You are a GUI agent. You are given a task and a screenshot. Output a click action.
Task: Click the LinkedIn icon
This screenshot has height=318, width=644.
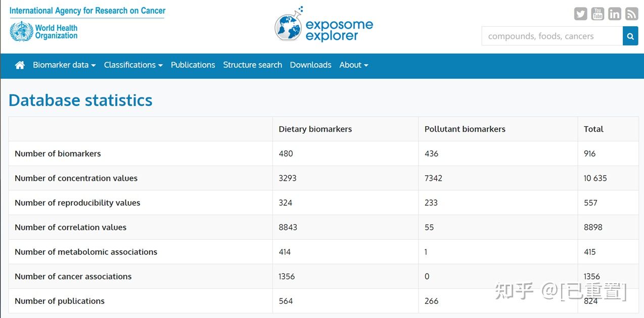coord(615,14)
